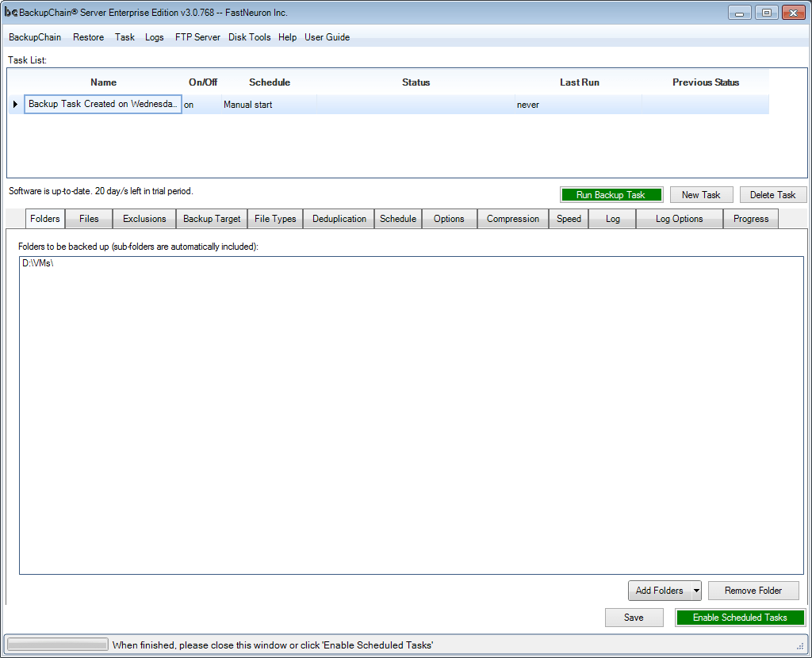Click the BackupChain logo icon in title bar

click(x=11, y=12)
